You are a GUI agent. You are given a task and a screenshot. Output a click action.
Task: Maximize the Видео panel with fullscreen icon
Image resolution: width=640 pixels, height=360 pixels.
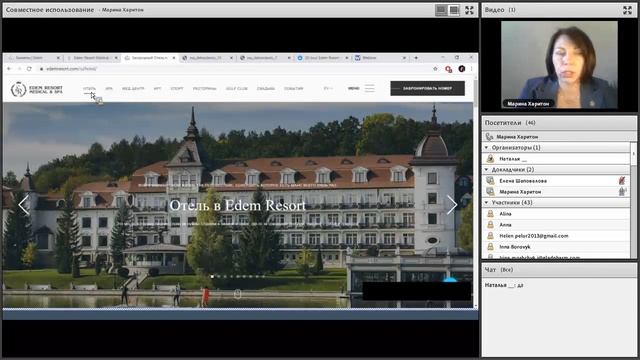[627, 10]
